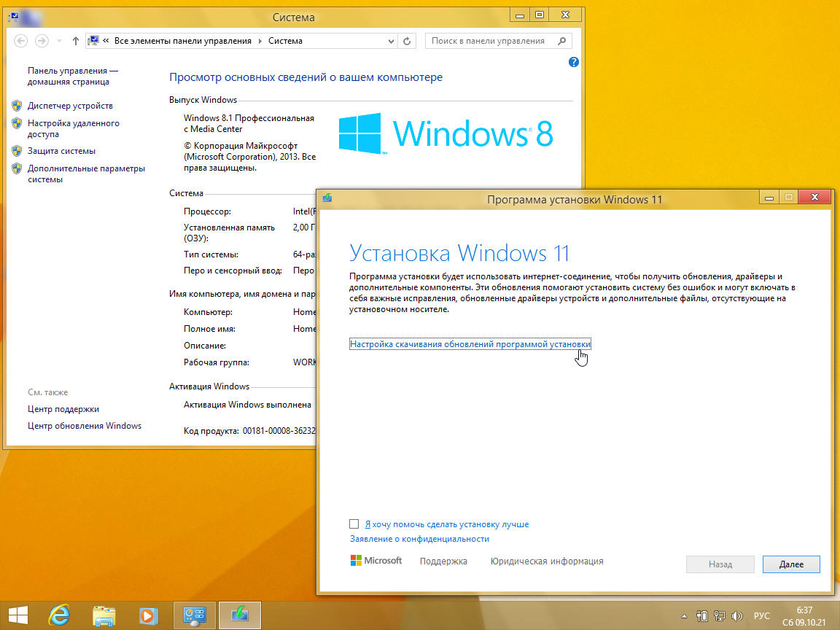Click text 'Windows 8.1 Профессиональная'

click(x=249, y=118)
